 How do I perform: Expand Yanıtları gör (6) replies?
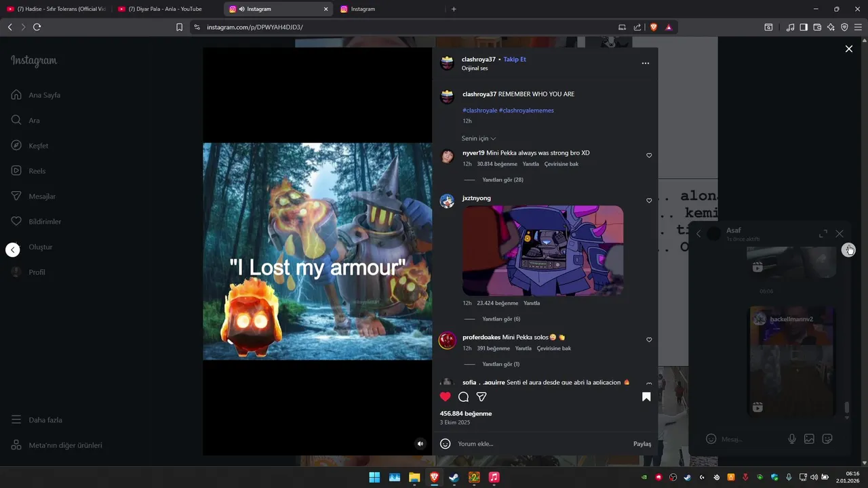501,319
